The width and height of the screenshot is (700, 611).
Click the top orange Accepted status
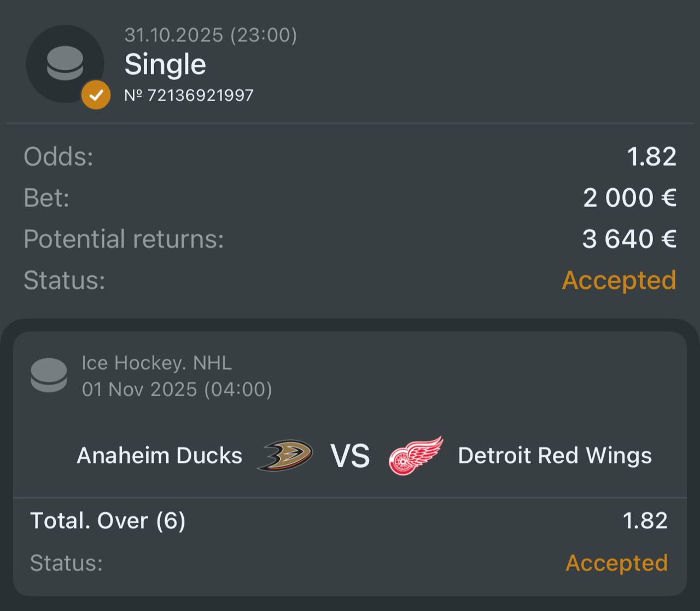coord(619,280)
